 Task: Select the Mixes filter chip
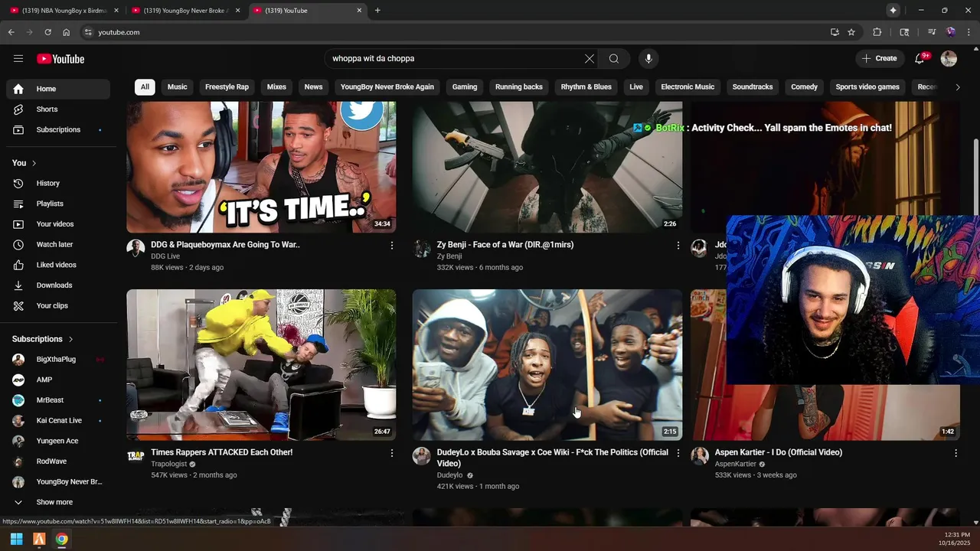coord(276,87)
